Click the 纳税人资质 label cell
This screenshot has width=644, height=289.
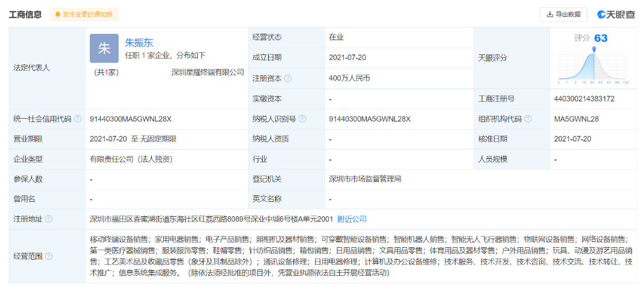pos(286,139)
